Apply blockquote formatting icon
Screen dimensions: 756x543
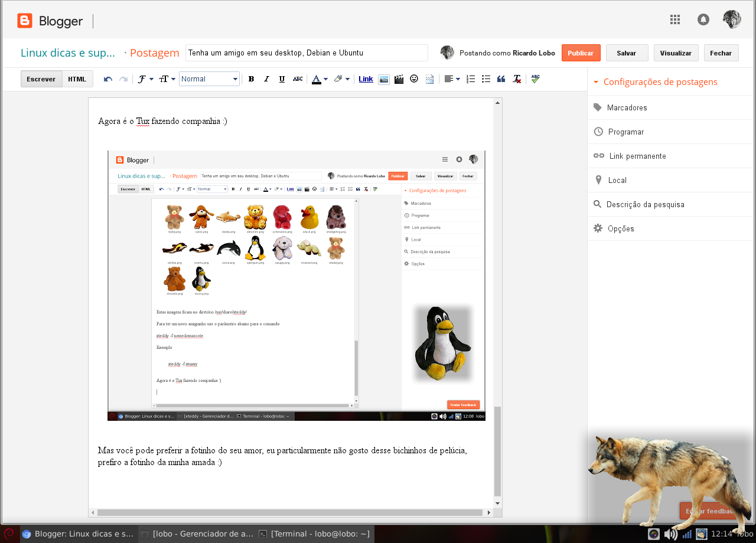[x=501, y=79]
